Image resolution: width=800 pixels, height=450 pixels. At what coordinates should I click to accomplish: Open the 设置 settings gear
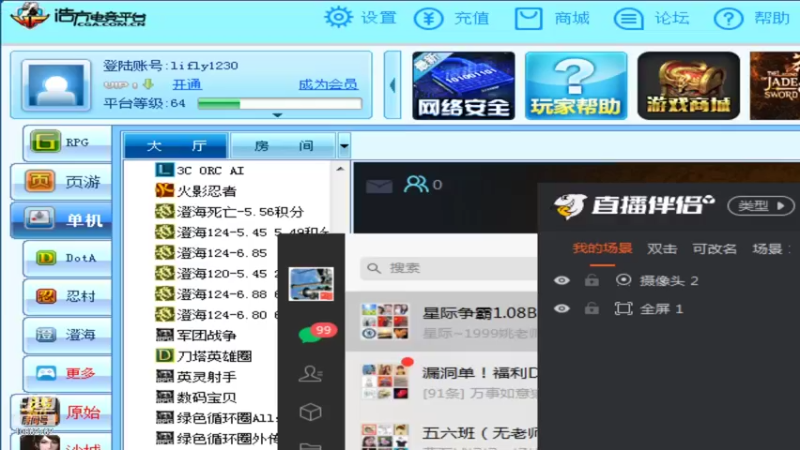(338, 18)
